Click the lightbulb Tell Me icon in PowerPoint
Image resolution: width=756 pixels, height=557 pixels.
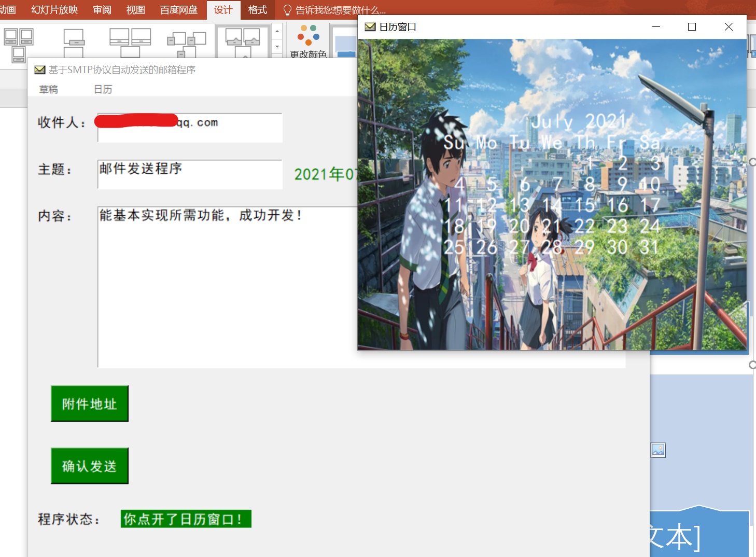[287, 10]
